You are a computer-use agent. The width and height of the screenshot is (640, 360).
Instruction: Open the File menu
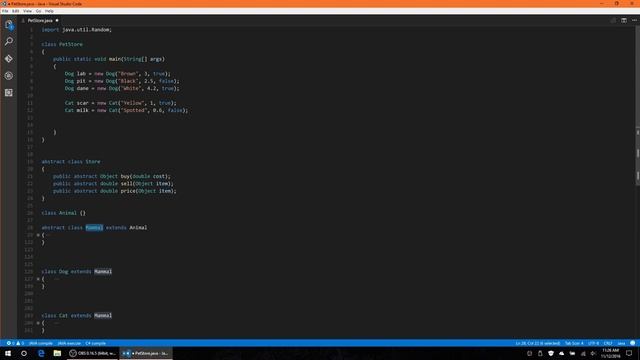pos(5,11)
